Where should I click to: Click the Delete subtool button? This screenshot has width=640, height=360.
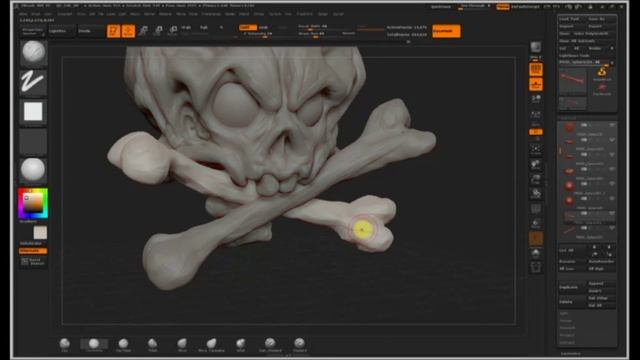point(572,302)
